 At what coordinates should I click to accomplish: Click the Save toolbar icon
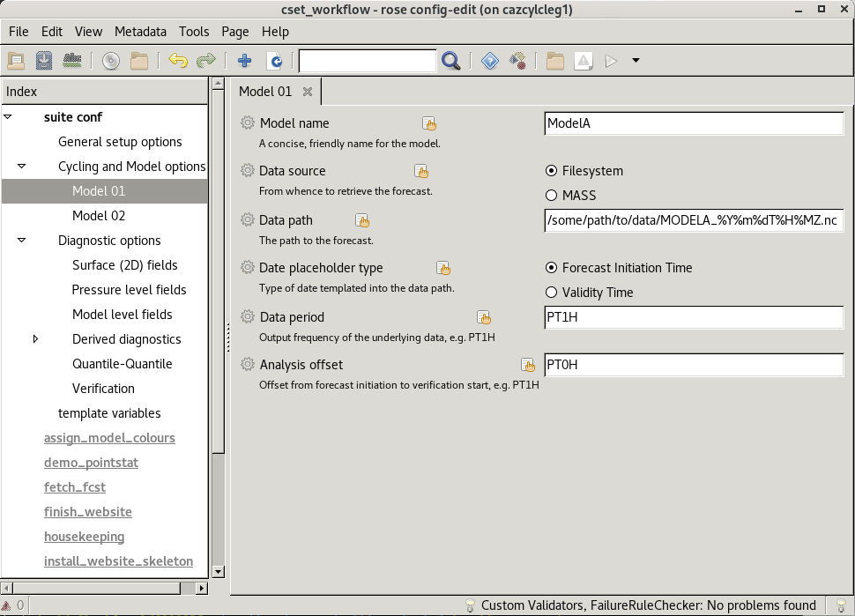[43, 61]
